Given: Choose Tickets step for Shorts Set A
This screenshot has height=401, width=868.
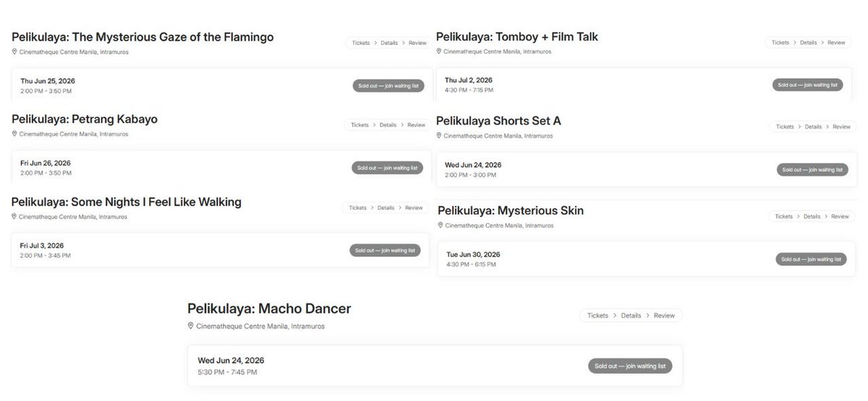Looking at the screenshot, I should tap(785, 127).
